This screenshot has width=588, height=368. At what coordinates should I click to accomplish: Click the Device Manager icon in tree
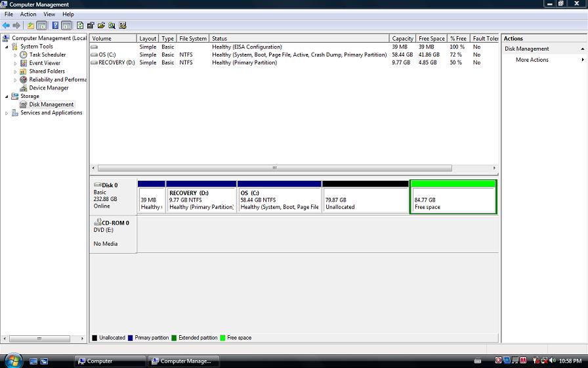(x=23, y=88)
